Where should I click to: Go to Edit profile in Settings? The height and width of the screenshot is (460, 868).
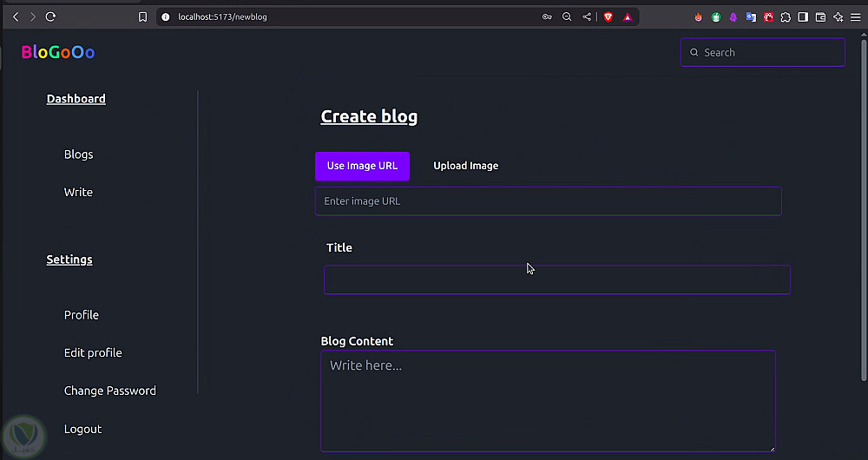(x=93, y=353)
